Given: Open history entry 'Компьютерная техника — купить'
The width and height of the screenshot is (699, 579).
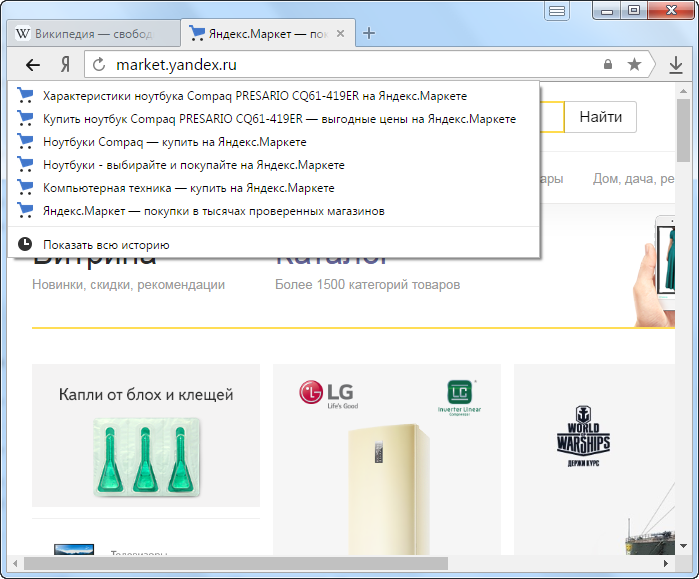Looking at the screenshot, I should (x=274, y=188).
